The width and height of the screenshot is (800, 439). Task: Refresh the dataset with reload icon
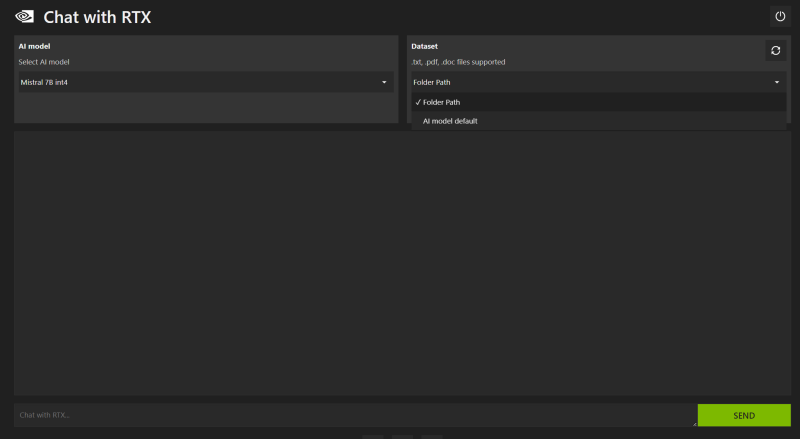pos(776,51)
